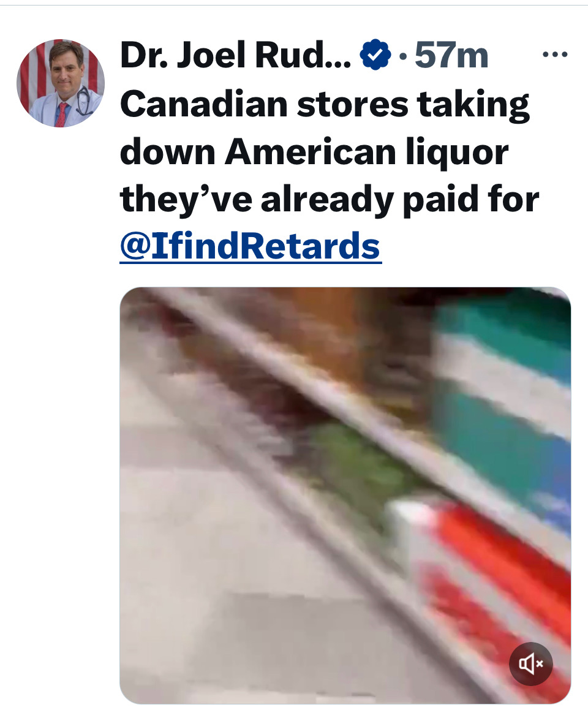The width and height of the screenshot is (588, 710).
Task: Unmute the video with the speaker icon
Action: (530, 664)
